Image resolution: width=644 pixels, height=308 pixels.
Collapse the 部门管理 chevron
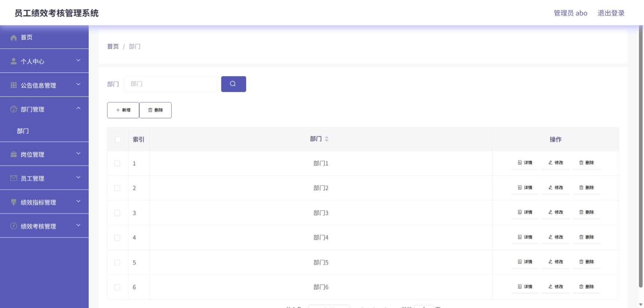pyautogui.click(x=78, y=108)
